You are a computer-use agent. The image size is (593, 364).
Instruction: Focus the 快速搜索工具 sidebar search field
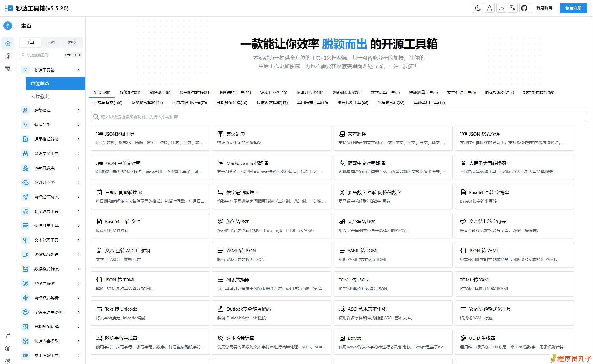[51, 55]
